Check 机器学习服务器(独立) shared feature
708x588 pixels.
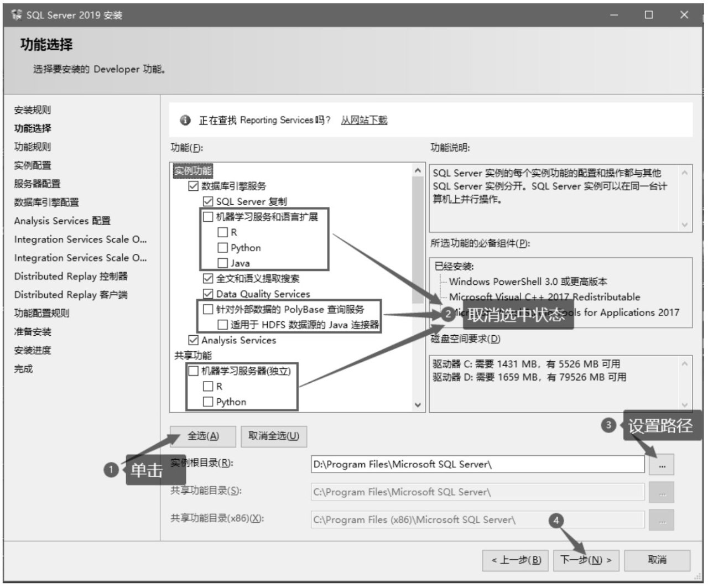tap(194, 371)
